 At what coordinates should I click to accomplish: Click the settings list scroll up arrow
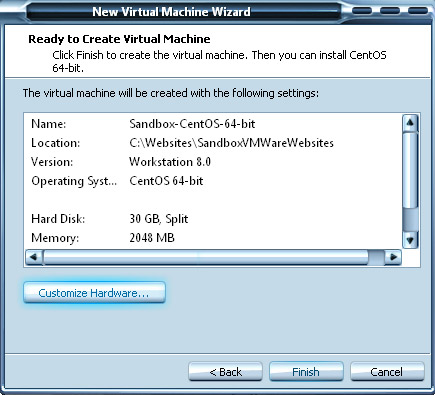click(x=410, y=123)
